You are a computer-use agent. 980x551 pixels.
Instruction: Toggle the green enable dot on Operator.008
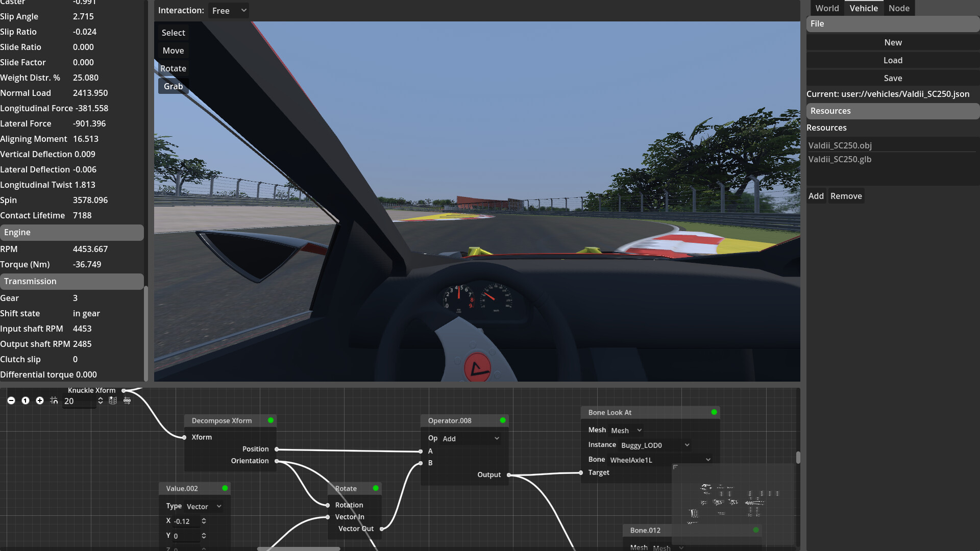point(502,420)
